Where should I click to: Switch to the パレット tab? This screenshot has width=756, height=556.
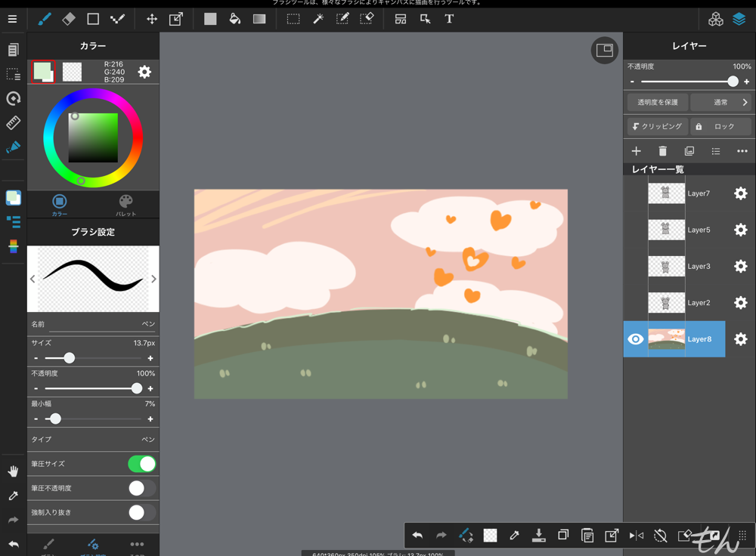click(125, 204)
